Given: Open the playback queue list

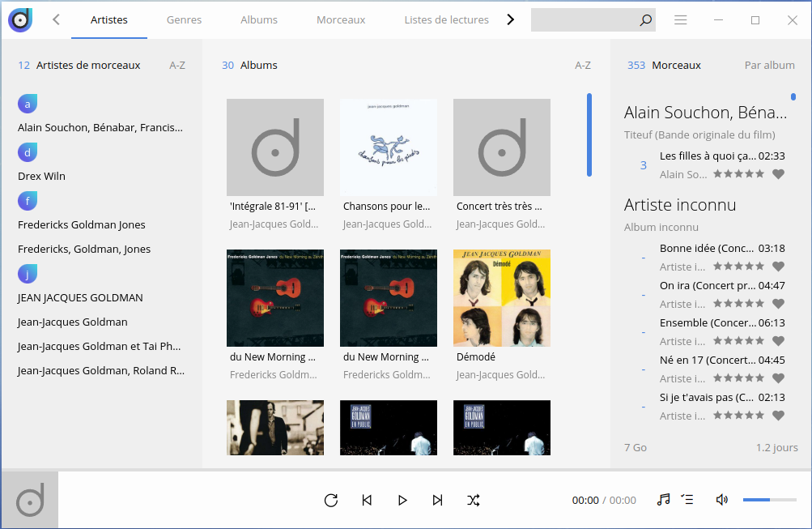Looking at the screenshot, I should point(687,500).
